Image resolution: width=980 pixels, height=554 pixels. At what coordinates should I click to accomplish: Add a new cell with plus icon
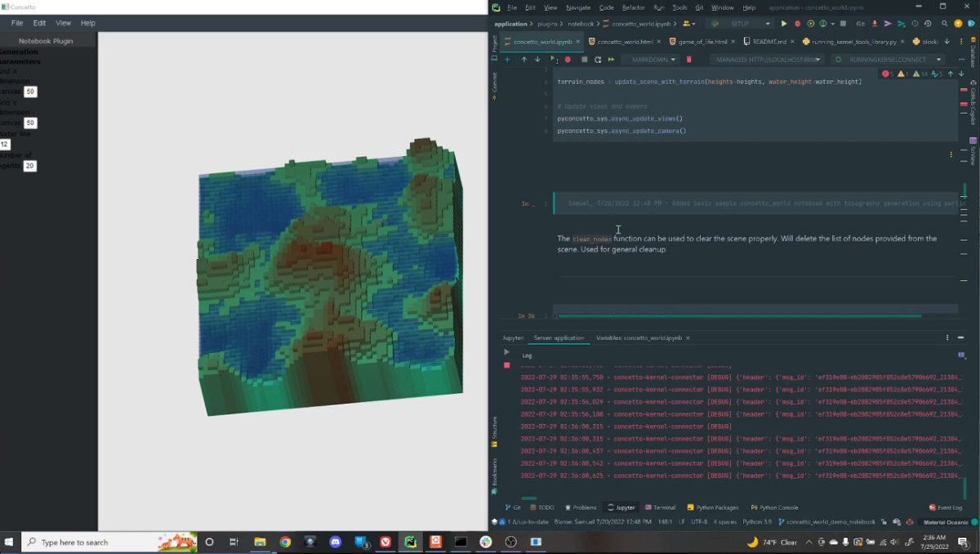(507, 60)
